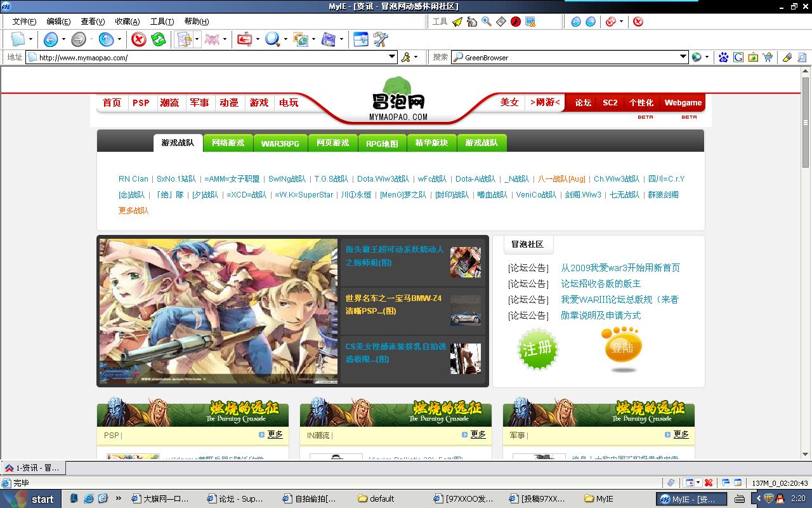812x508 pixels.
Task: Expand the address bar URL dropdown
Action: (x=392, y=57)
